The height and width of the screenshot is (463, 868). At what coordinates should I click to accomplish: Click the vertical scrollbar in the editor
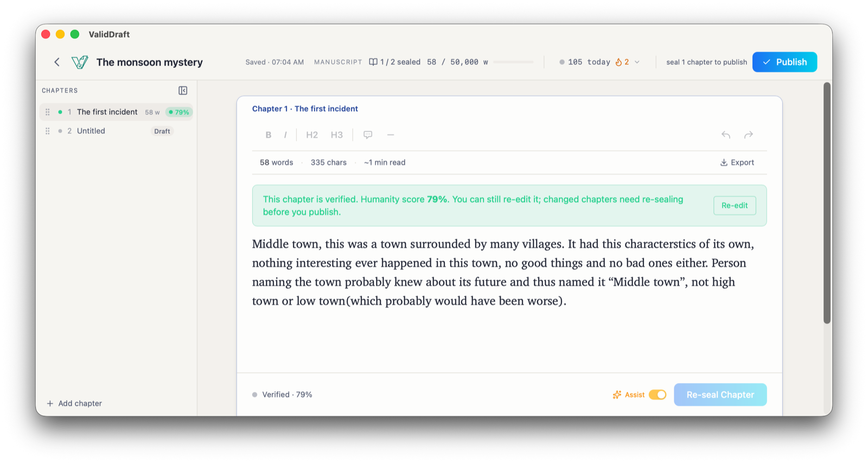click(x=827, y=203)
